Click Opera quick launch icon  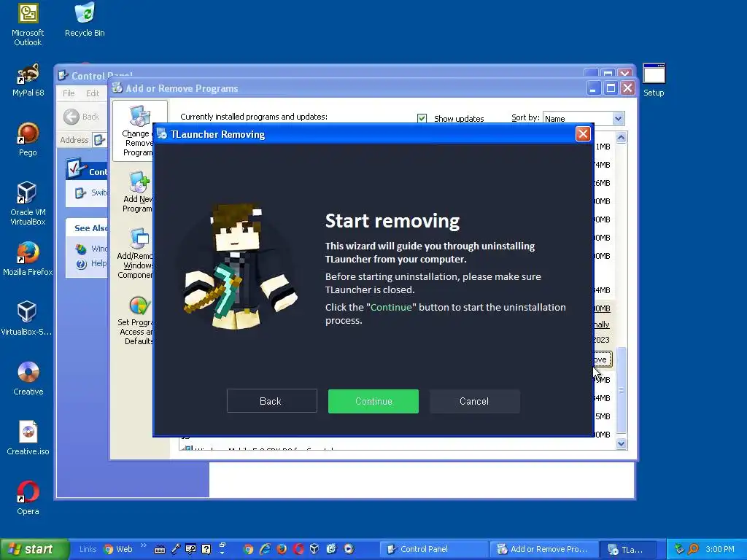pos(298,549)
